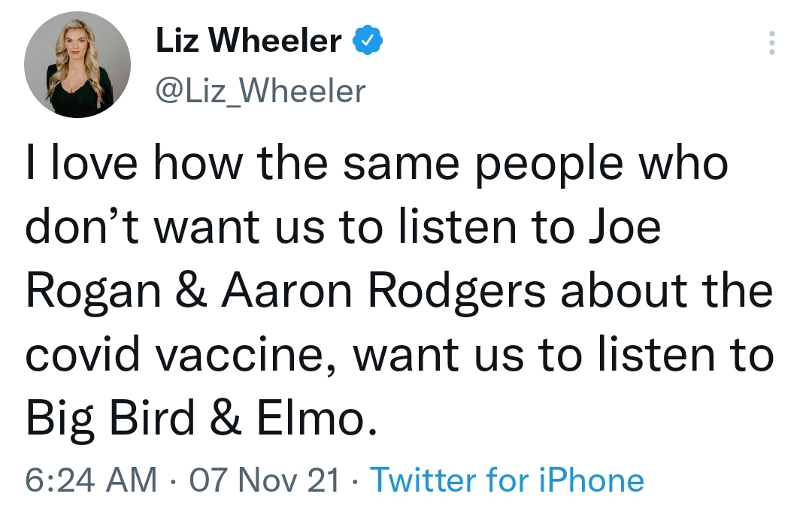Click the Twitter for iPhone source link
This screenshot has width=812, height=524.
point(507,480)
